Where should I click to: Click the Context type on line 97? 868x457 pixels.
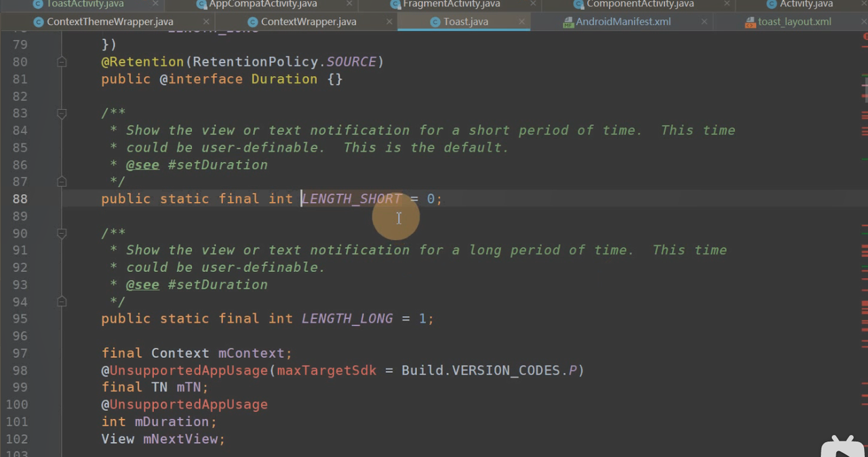[180, 353]
